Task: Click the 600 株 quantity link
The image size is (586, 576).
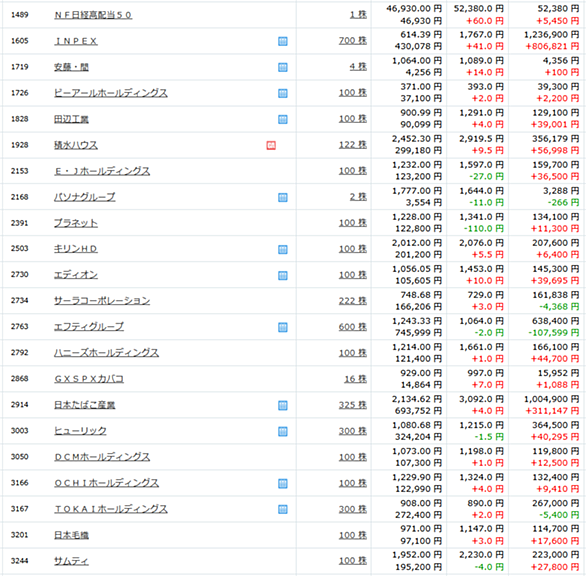Action: 353,327
